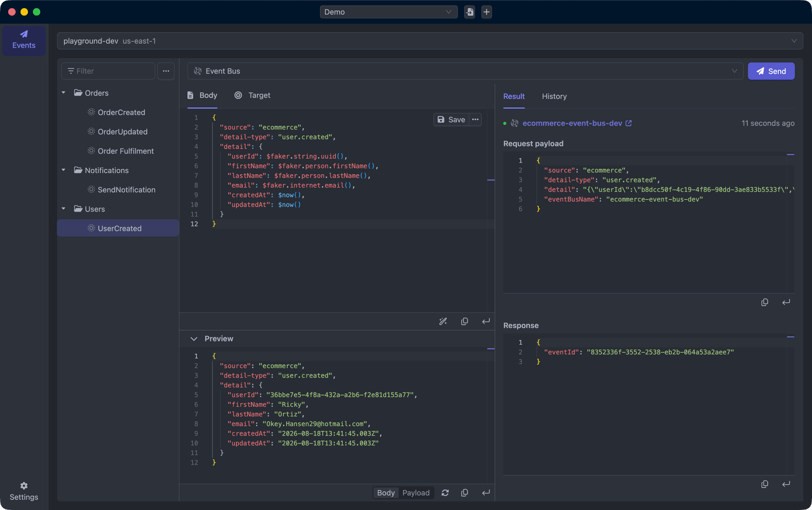Click the firstName line in the body editor
Screen dimensions: 812x510
(303, 166)
